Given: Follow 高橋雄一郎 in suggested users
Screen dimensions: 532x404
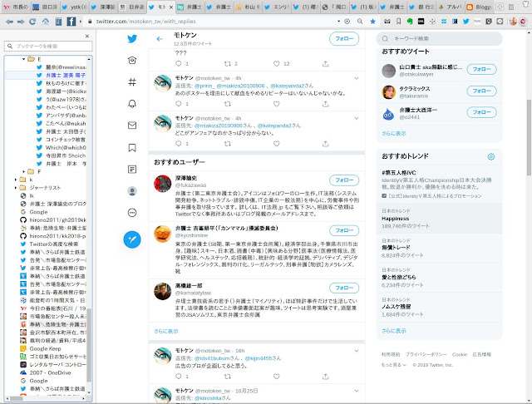Looking at the screenshot, I should pos(344,288).
